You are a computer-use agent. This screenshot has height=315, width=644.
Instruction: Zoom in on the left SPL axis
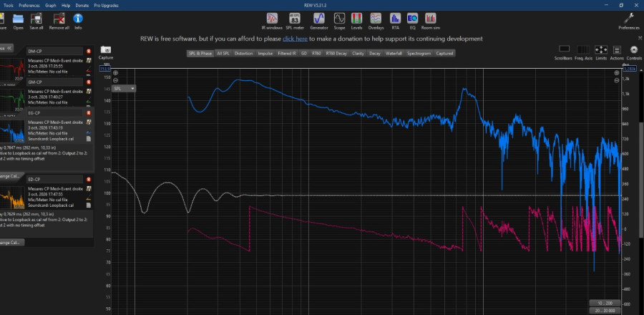[x=115, y=73]
